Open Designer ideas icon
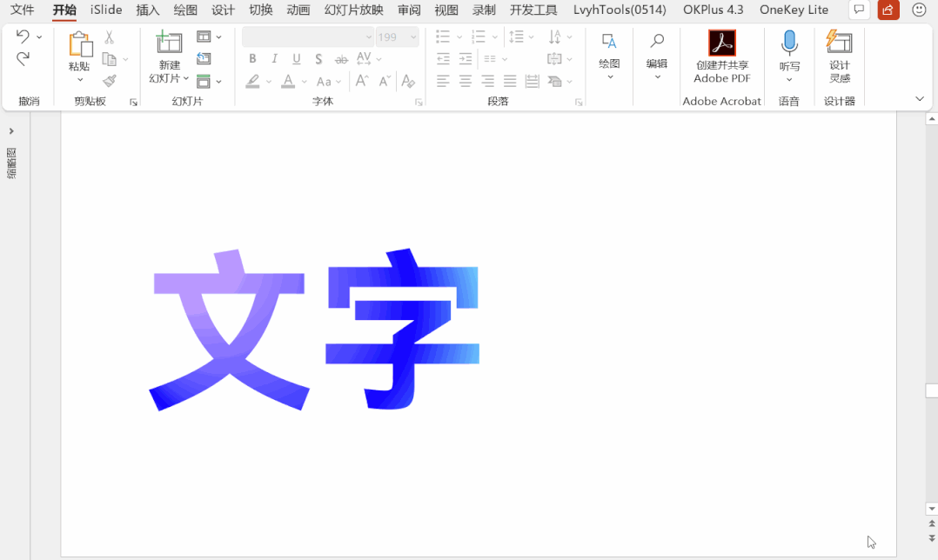 [x=840, y=42]
